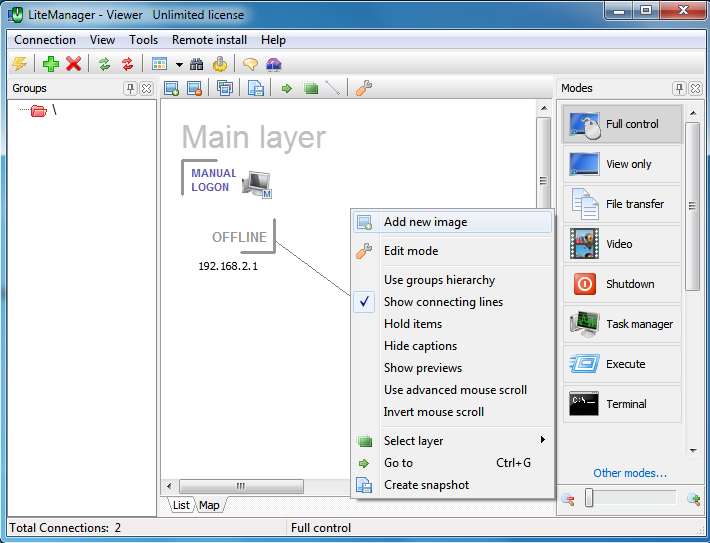Open the Connection menu

[x=45, y=40]
